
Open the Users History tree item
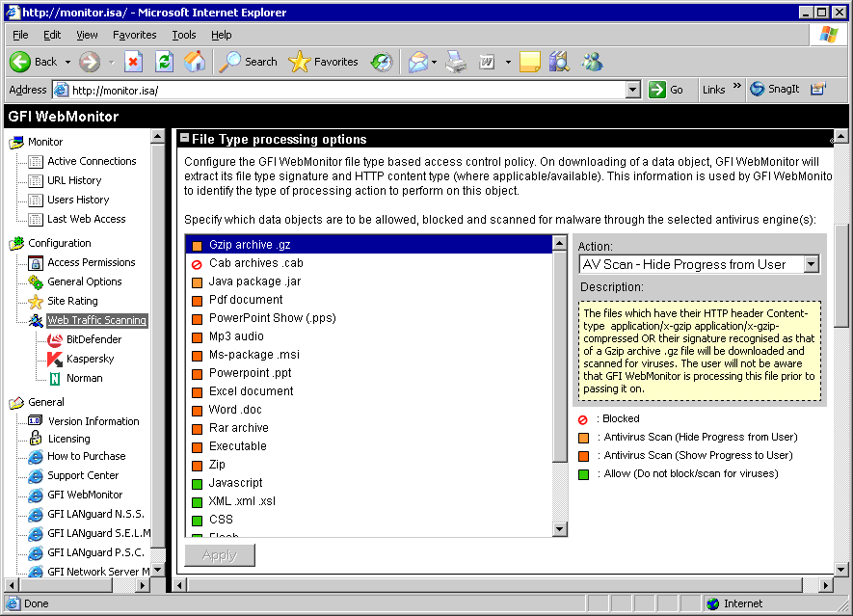(78, 200)
